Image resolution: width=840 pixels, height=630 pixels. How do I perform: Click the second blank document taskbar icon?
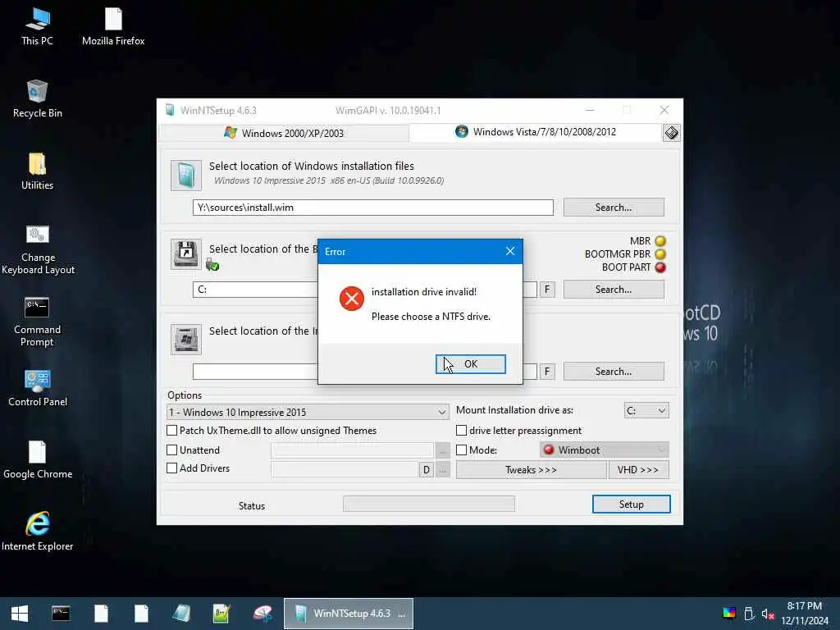point(141,614)
